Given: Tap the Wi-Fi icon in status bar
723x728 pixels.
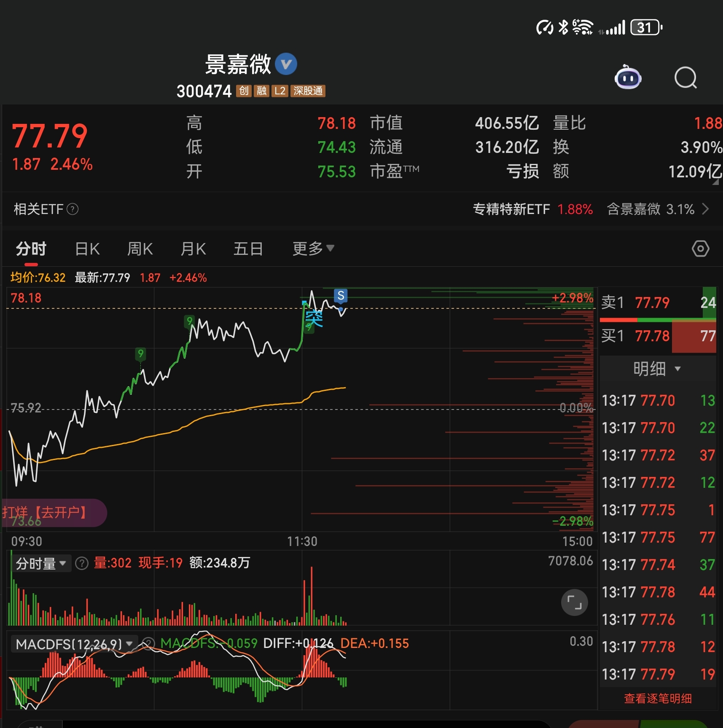Looking at the screenshot, I should click(x=583, y=27).
